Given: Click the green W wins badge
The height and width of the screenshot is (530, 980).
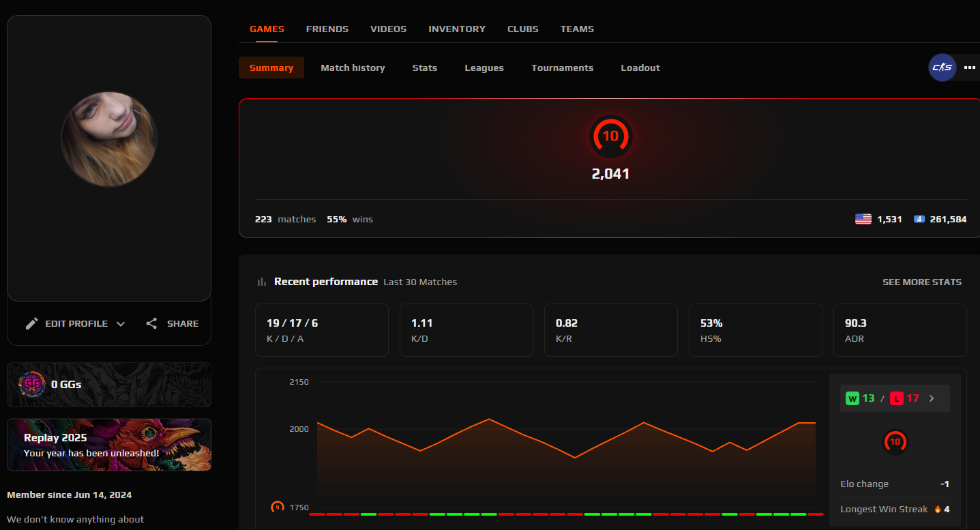Looking at the screenshot, I should click(x=851, y=398).
